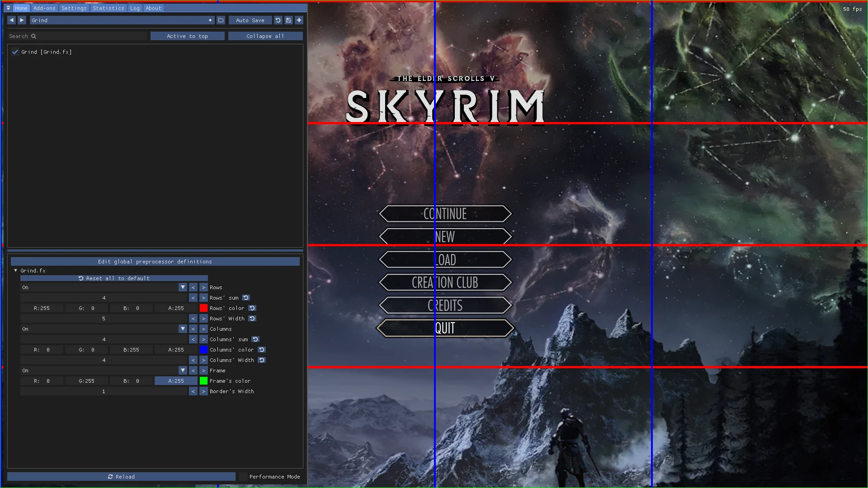Open the Frame On dropdown

point(104,371)
